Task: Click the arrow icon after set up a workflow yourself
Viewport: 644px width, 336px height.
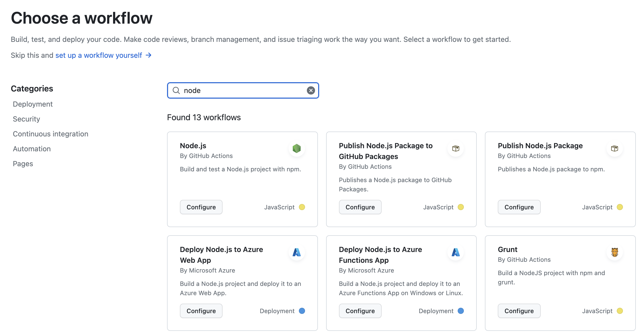Action: coord(149,55)
